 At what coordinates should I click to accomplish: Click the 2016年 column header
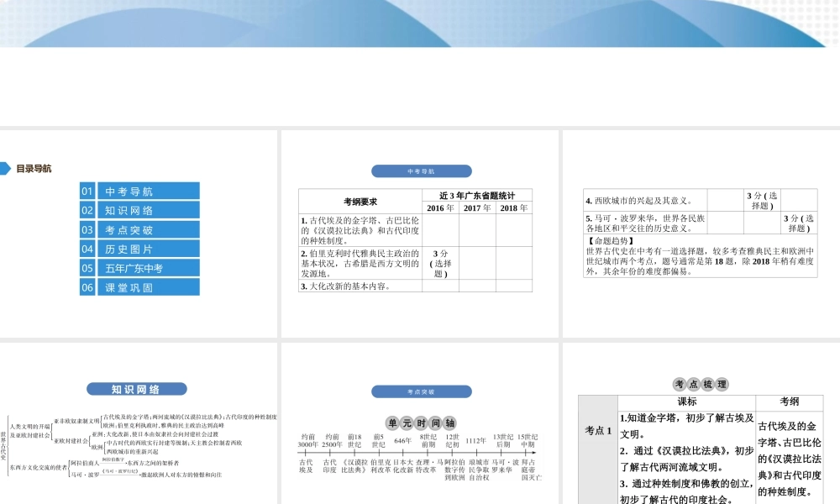[440, 207]
